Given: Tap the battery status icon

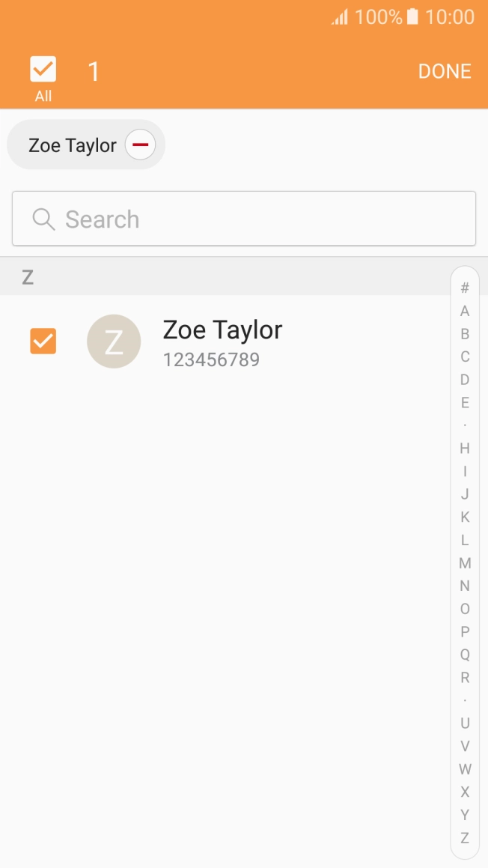Looking at the screenshot, I should [412, 17].
